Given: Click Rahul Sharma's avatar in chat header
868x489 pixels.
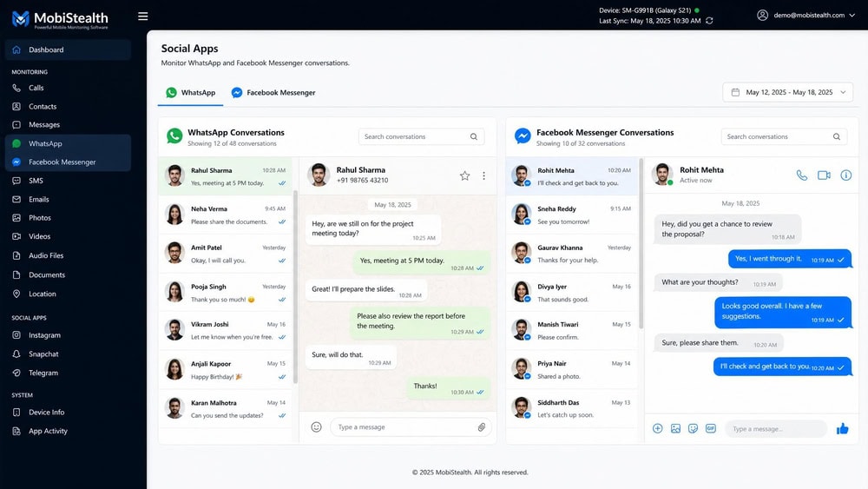Looking at the screenshot, I should [319, 175].
